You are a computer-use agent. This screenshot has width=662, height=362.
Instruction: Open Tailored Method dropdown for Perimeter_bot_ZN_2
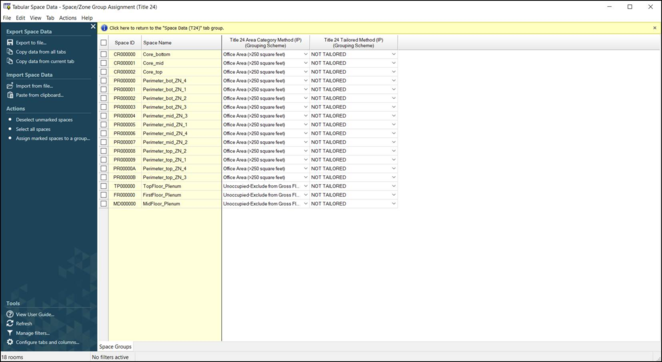tap(393, 98)
